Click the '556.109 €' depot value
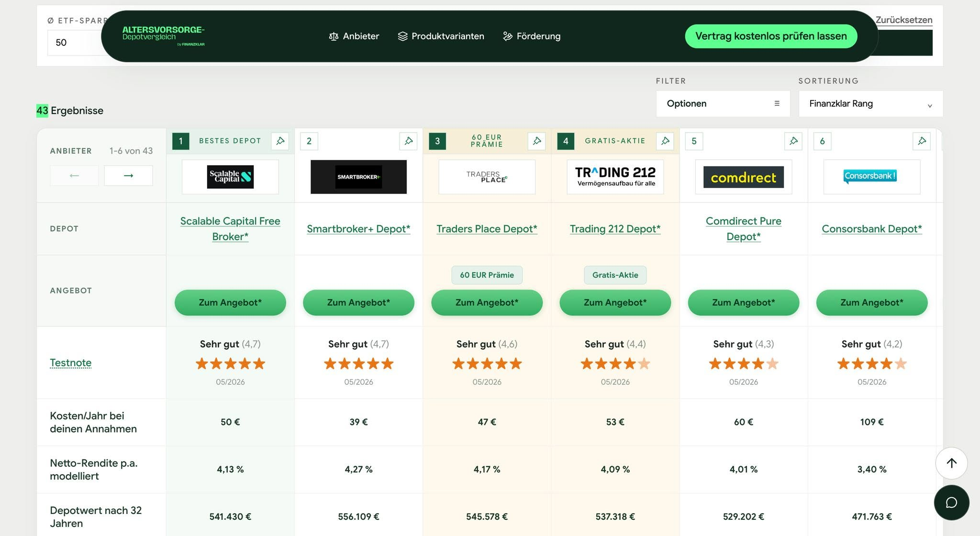 pos(358,516)
